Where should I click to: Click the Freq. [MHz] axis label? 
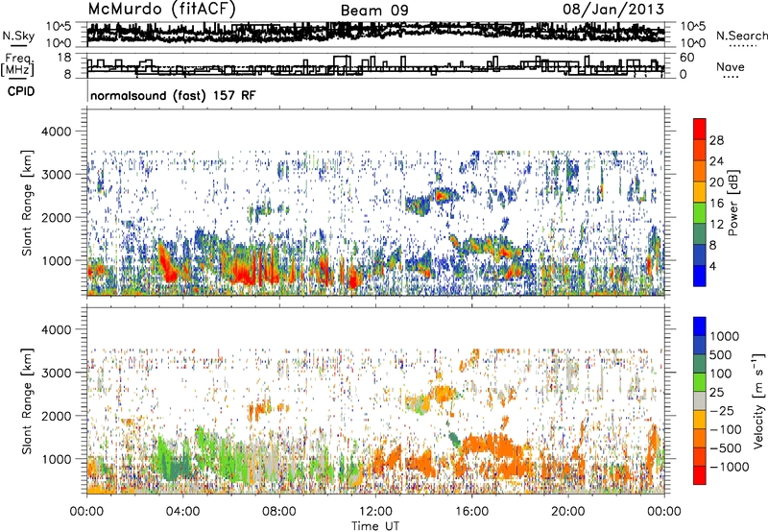tap(18, 65)
